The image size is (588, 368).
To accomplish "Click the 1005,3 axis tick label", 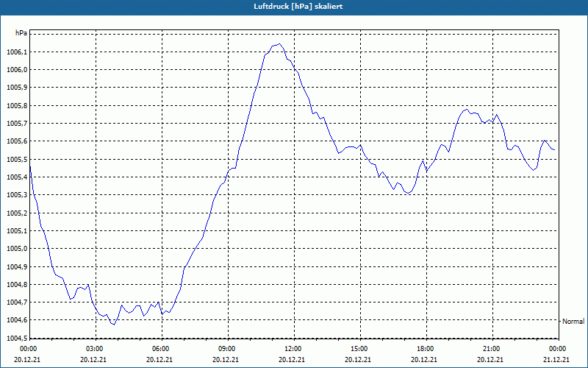I will (17, 195).
